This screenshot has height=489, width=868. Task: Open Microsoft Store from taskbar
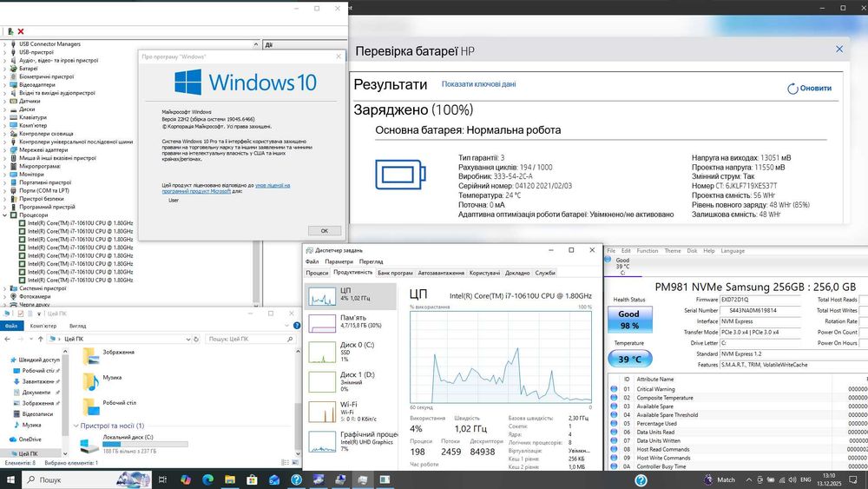click(x=252, y=479)
